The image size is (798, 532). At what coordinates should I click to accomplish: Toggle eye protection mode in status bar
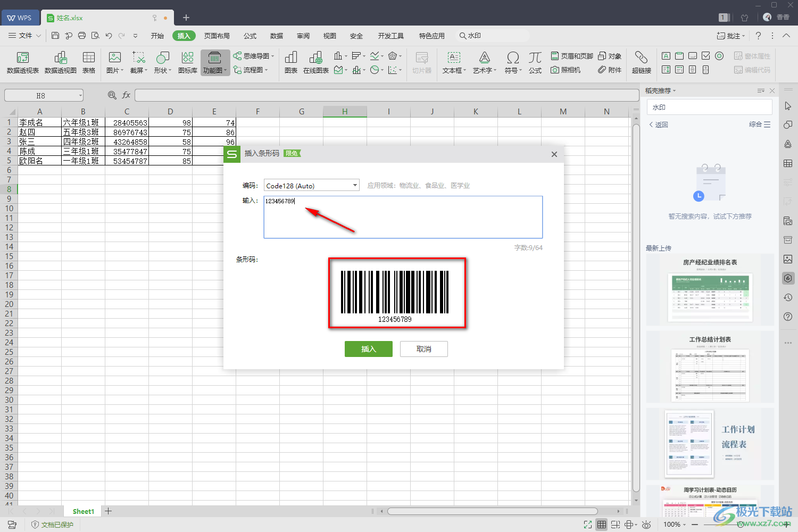646,525
